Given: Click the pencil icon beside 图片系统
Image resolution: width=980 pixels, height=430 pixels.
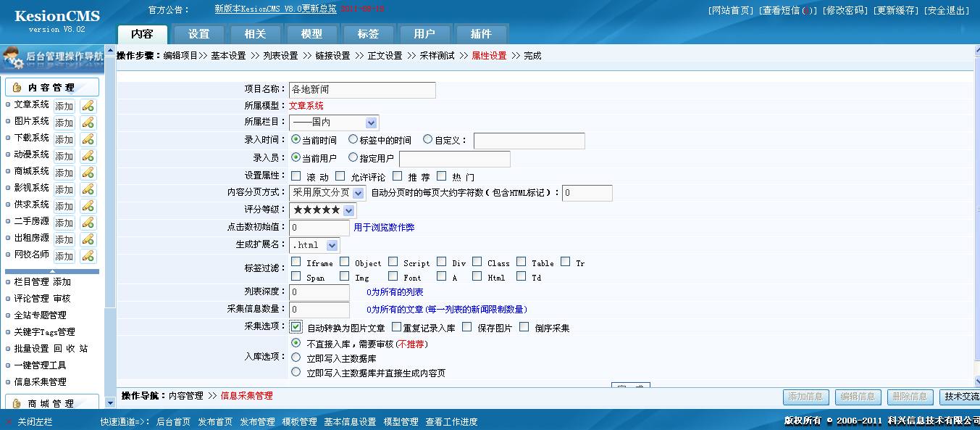Looking at the screenshot, I should 88,122.
